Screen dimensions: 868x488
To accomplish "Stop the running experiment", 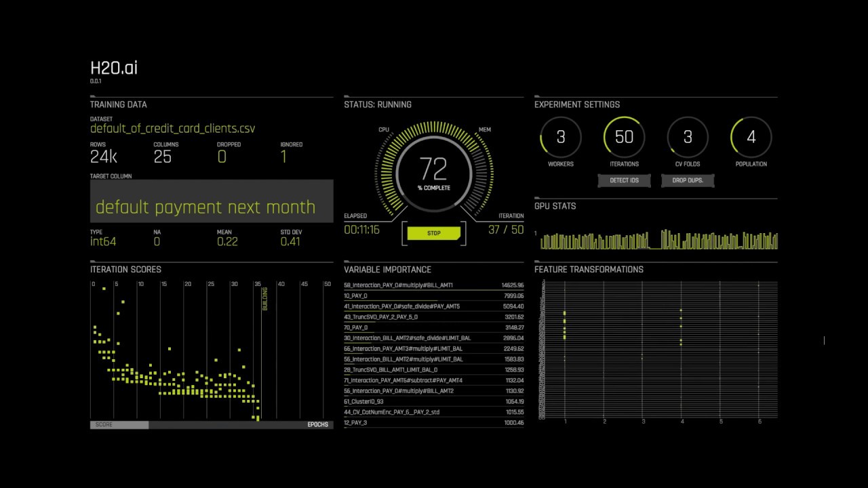I will [434, 233].
